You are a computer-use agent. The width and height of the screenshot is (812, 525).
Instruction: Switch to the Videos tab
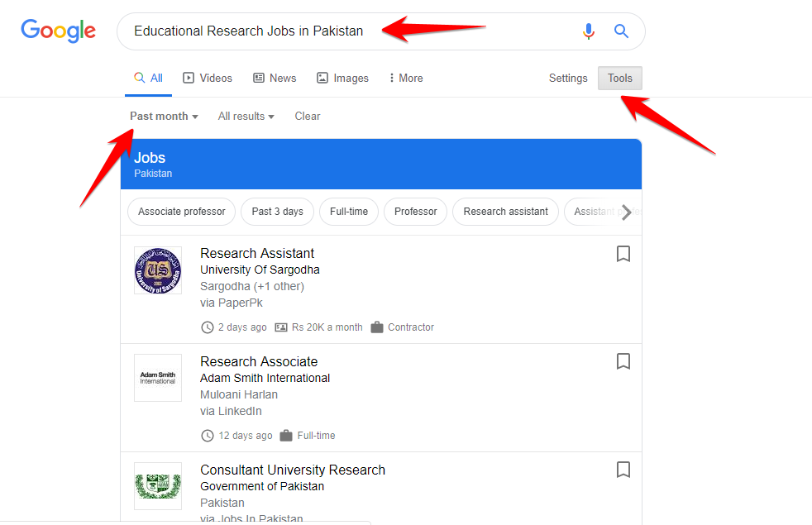tap(208, 79)
